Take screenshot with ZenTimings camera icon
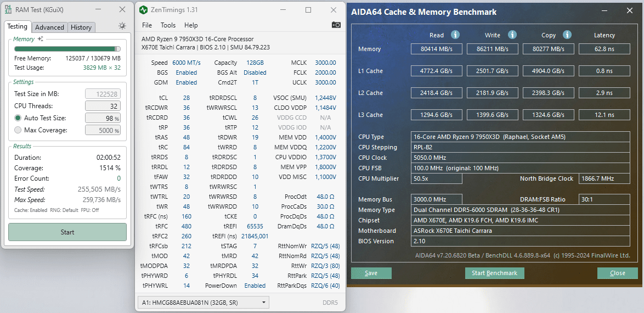Viewport: 644px width, 313px height. 336,25
